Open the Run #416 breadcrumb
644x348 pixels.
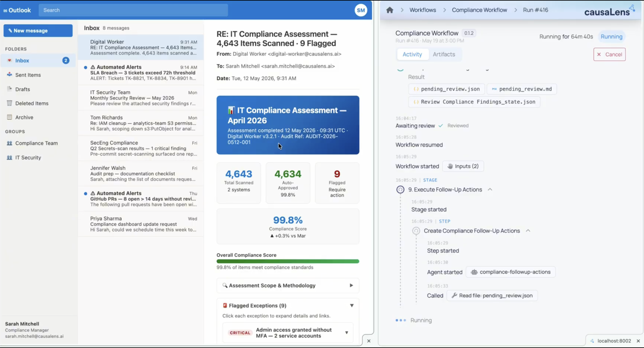[x=536, y=10]
